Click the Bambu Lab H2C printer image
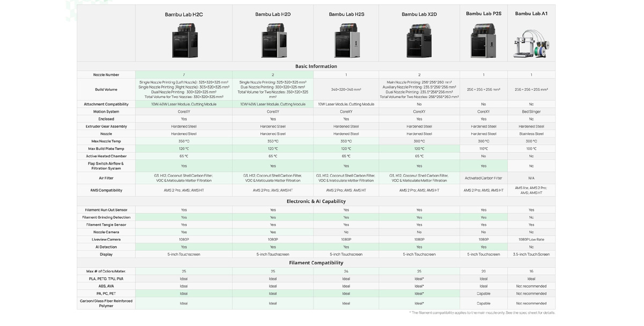The height and width of the screenshot is (326, 644). pyautogui.click(x=184, y=40)
